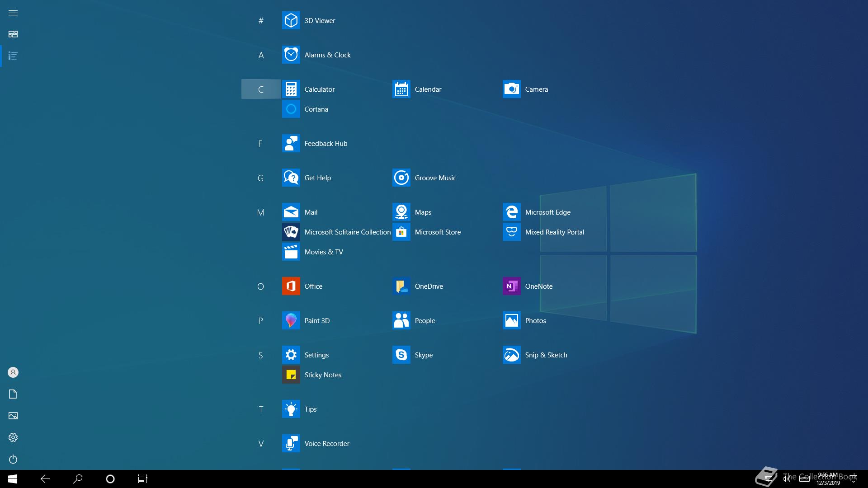Screen dimensions: 868x488
Task: Open taskbar Search magnifier
Action: click(78, 479)
